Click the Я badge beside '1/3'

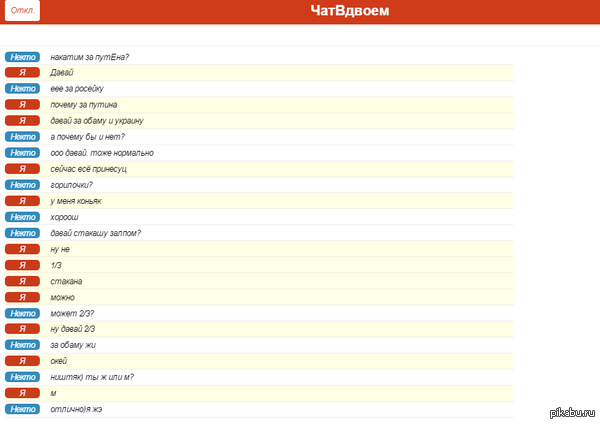click(x=22, y=265)
